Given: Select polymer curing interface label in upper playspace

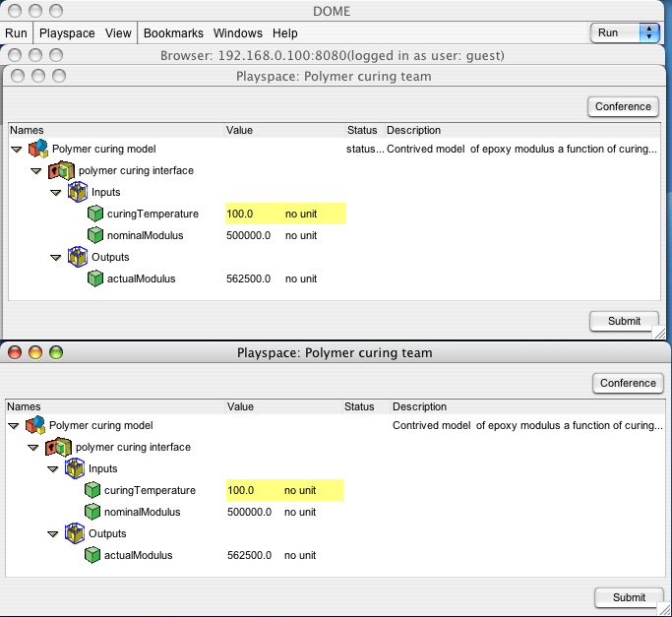Looking at the screenshot, I should click(x=136, y=170).
